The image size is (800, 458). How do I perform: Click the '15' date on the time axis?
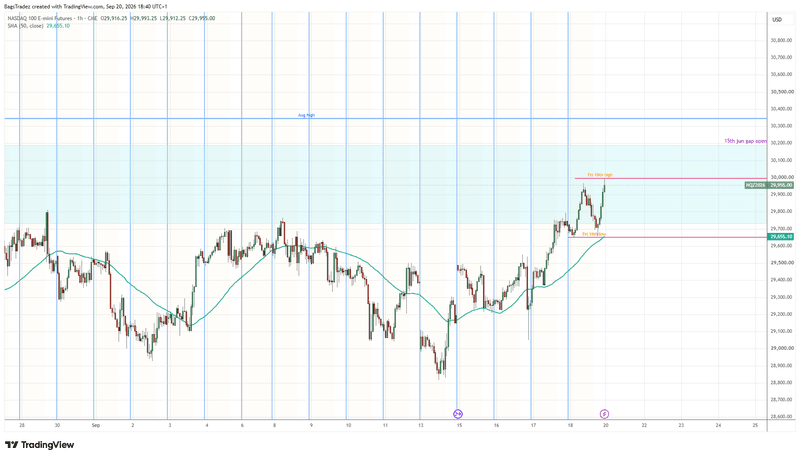459,425
